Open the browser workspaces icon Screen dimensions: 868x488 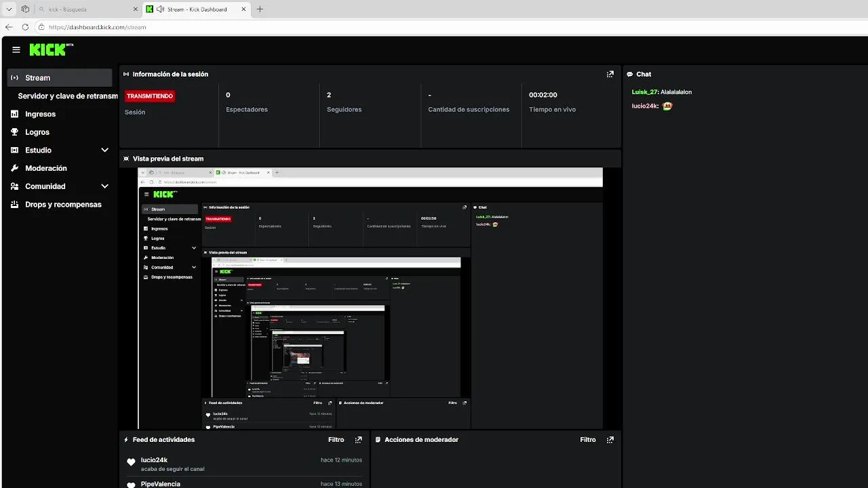[x=25, y=9]
